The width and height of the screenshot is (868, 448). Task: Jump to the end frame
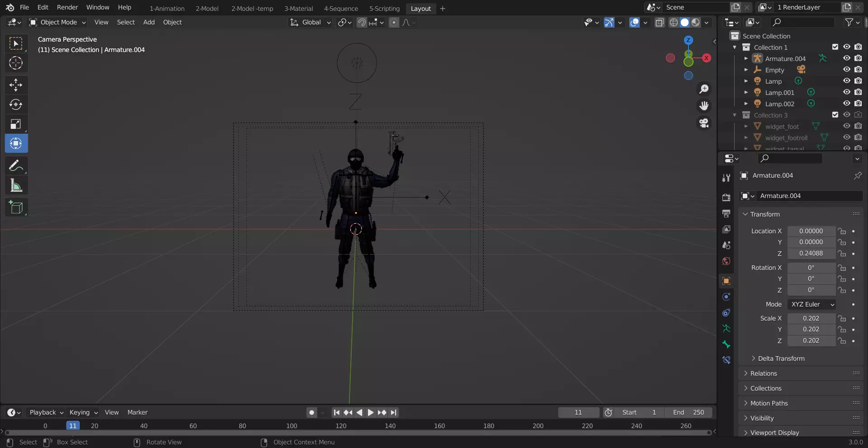tap(393, 412)
